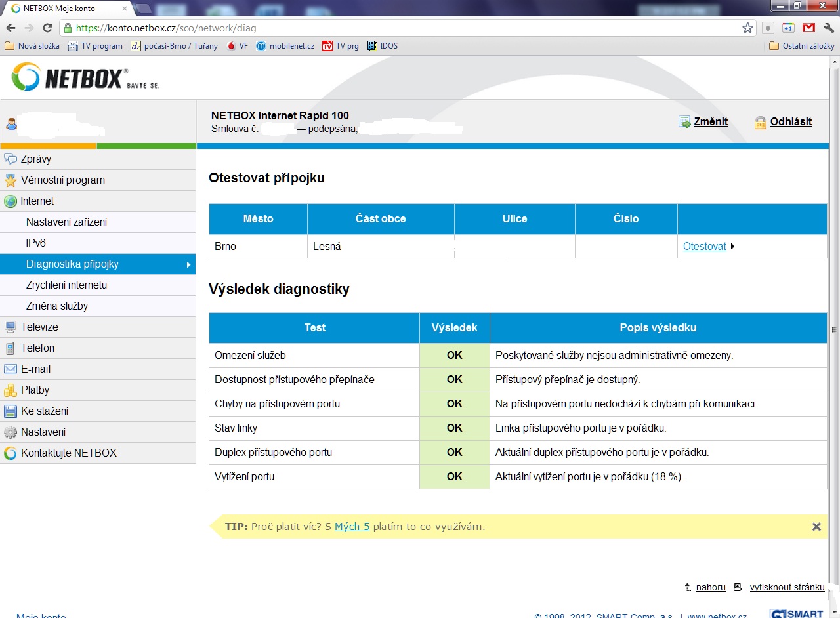This screenshot has height=618, width=840.
Task: Expand the E-mail sidebar section
Action: [x=35, y=369]
